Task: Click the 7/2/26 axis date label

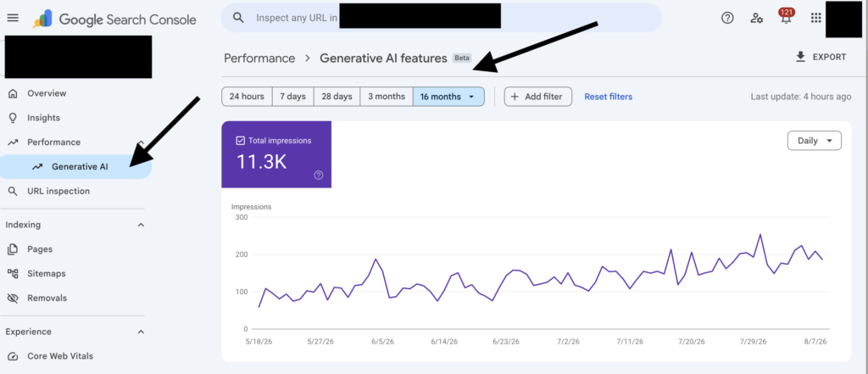Action: pos(568,342)
